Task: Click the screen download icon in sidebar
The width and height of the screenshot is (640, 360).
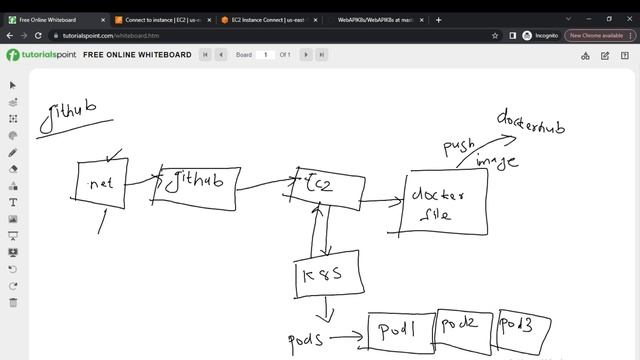Action: [13, 253]
